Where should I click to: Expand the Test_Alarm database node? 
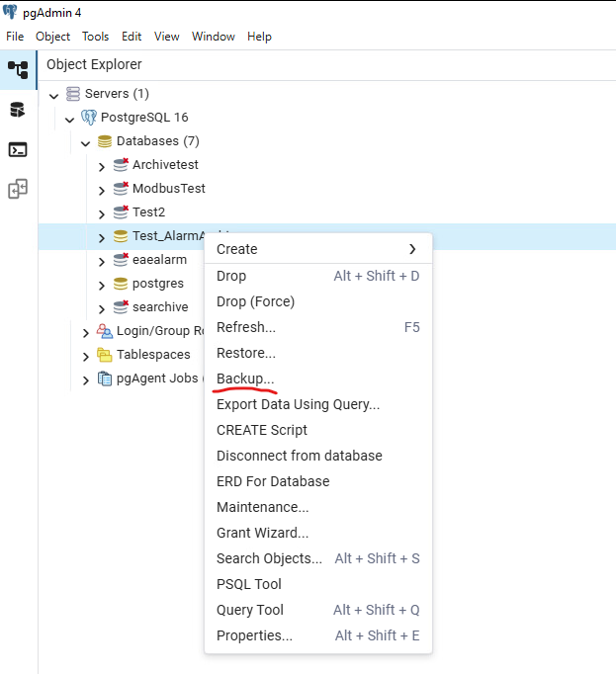(x=102, y=238)
